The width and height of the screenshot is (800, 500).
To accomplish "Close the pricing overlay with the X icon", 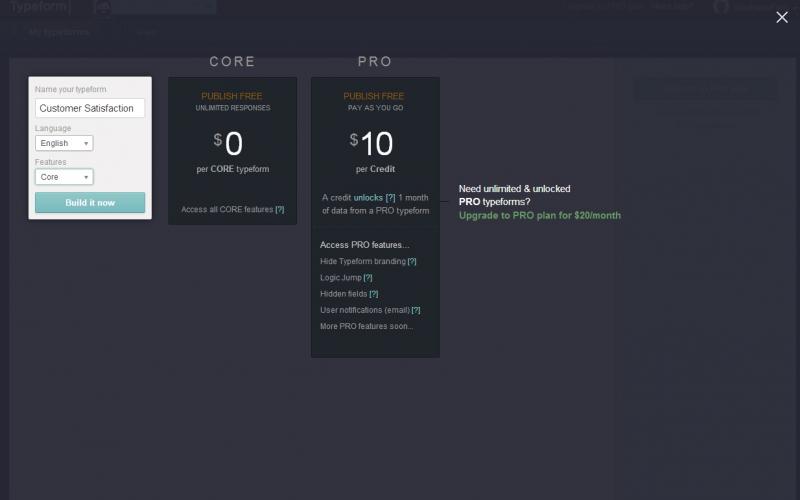I will [x=782, y=17].
